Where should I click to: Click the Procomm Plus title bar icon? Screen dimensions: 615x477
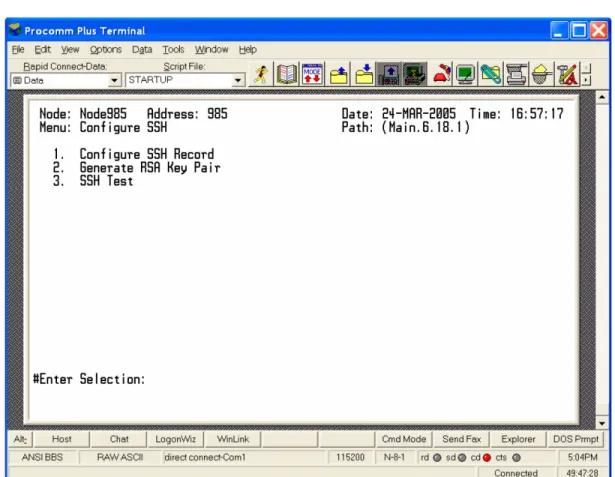15,30
